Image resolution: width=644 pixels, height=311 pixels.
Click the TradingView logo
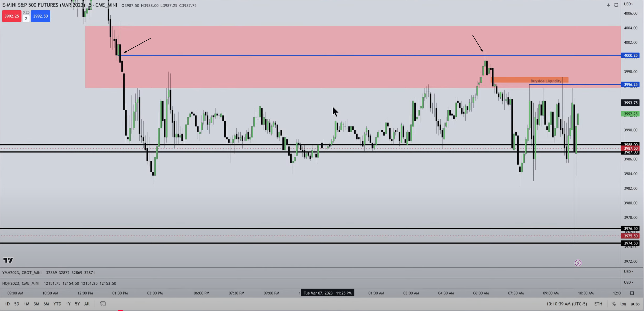tap(8, 260)
